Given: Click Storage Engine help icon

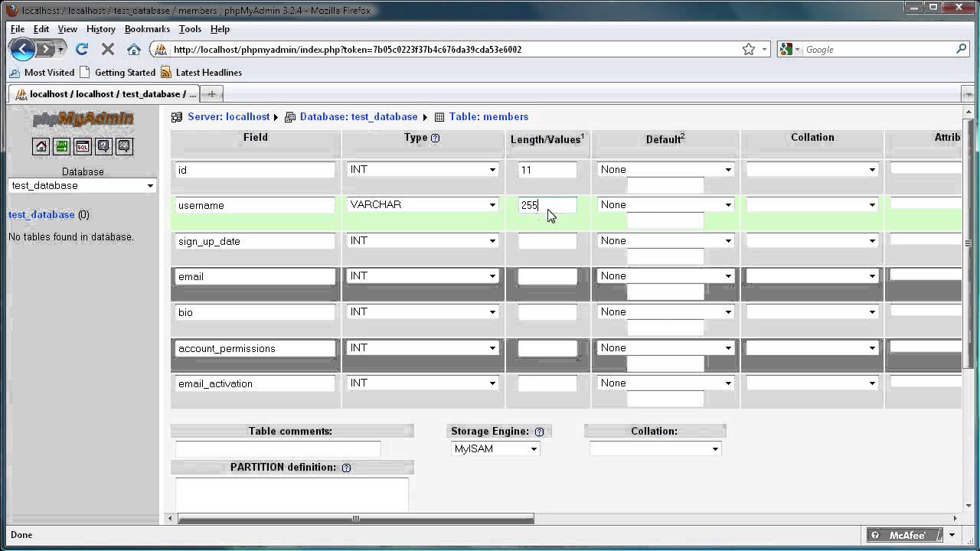Looking at the screenshot, I should click(x=539, y=432).
